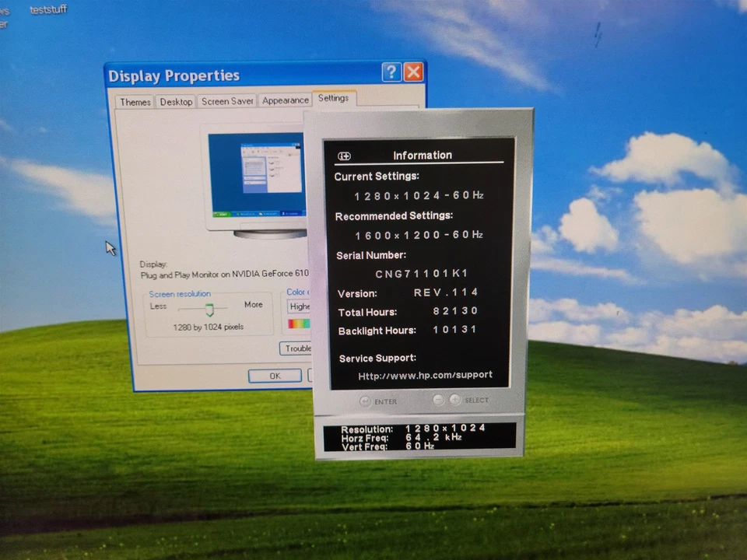Select the Screen Saver tab
747x560 pixels.
pos(226,100)
